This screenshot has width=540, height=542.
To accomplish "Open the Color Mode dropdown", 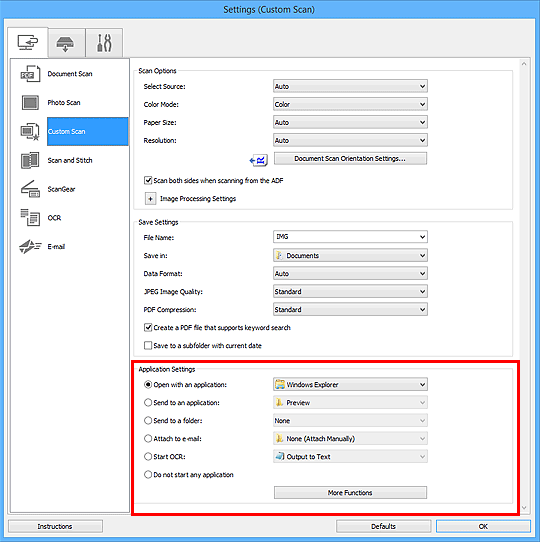I will 350,104.
